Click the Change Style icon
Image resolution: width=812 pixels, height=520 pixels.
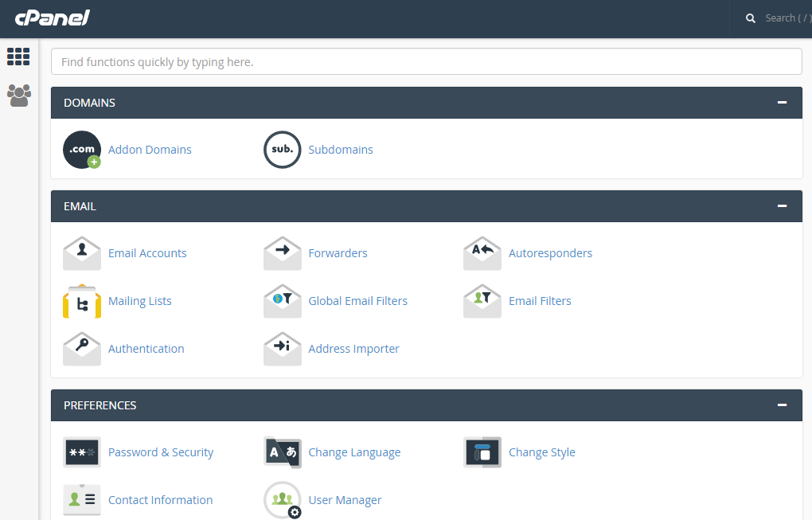[482, 452]
